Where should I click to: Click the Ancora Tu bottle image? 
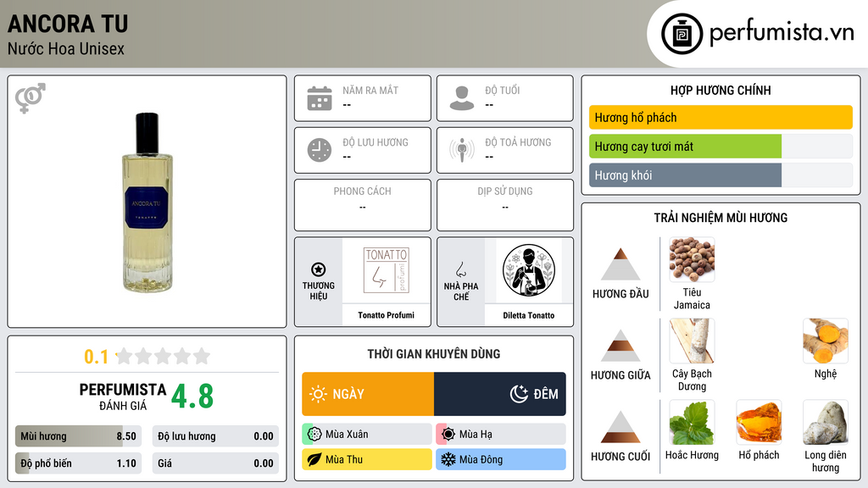tap(147, 202)
